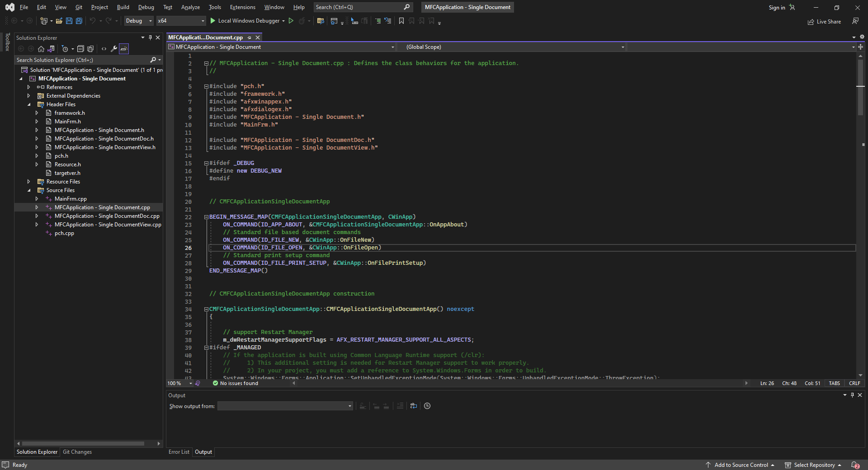Screen dimensions: 868x470
Task: Click Select Repository in status bar
Action: point(813,465)
